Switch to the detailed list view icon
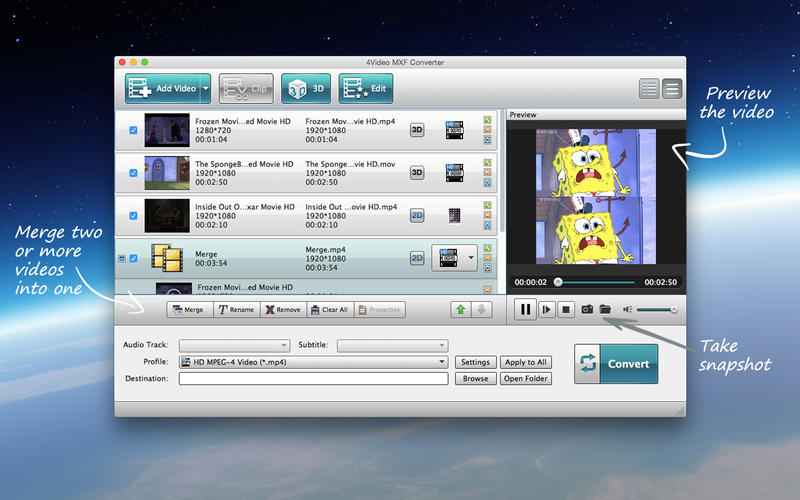The height and width of the screenshot is (500, 800). tap(672, 89)
